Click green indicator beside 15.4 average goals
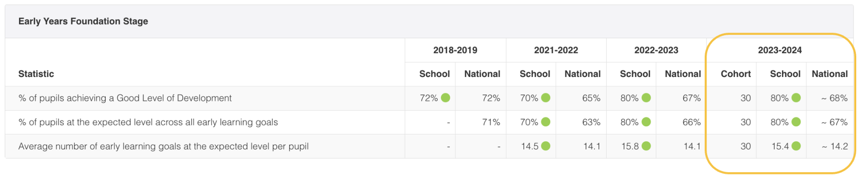868x188 pixels. (796, 146)
